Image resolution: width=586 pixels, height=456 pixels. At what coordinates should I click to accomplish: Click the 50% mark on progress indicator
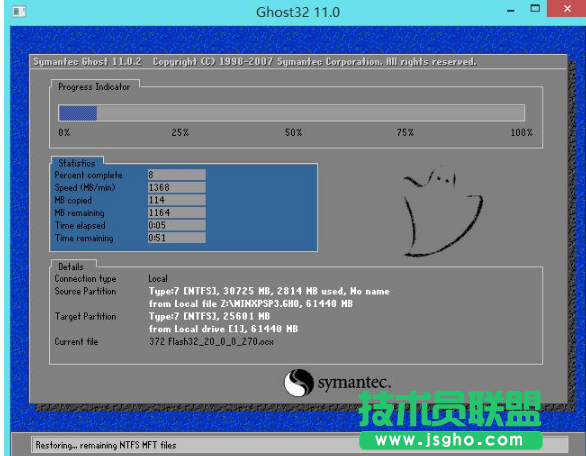click(293, 132)
